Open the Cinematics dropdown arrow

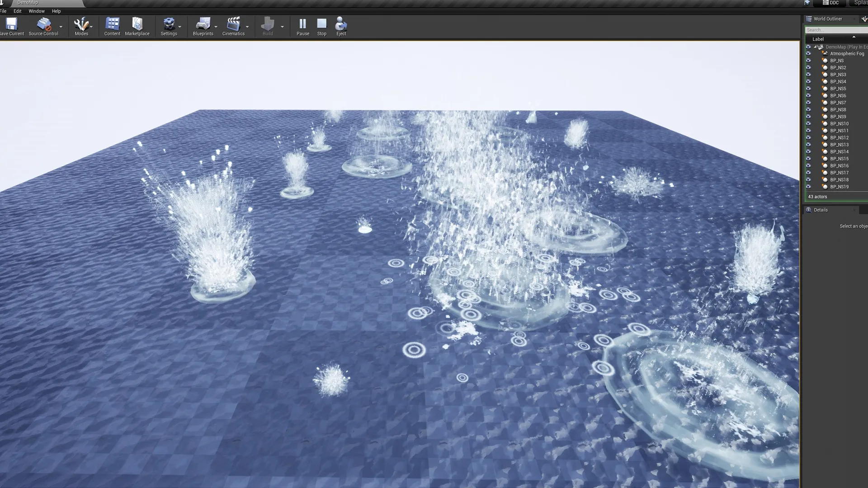247,27
